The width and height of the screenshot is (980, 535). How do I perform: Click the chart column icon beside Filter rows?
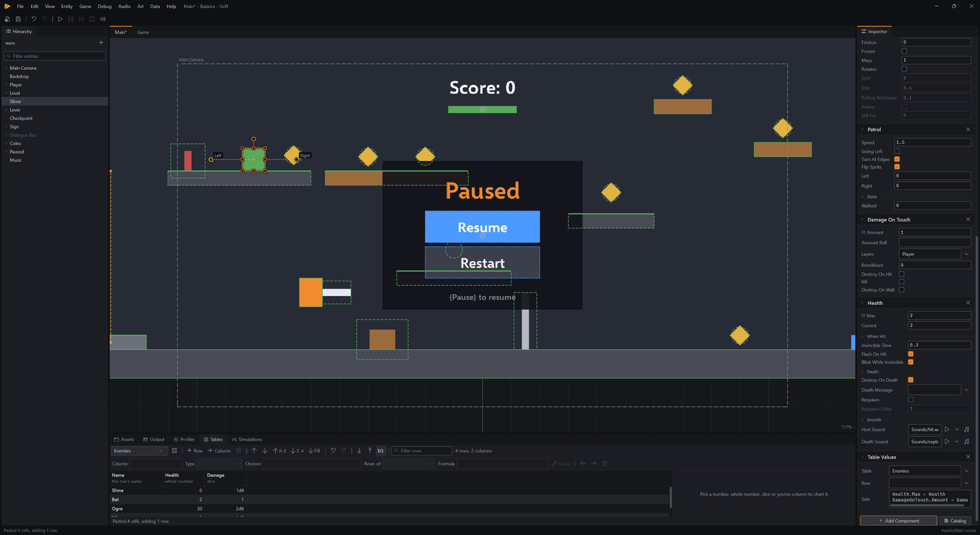coord(380,451)
